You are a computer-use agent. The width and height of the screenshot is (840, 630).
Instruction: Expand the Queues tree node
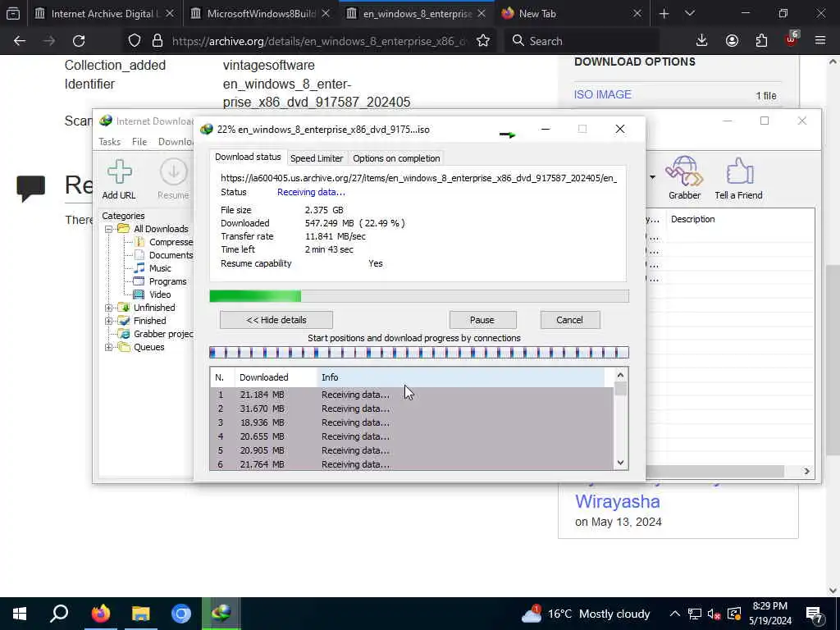click(108, 347)
